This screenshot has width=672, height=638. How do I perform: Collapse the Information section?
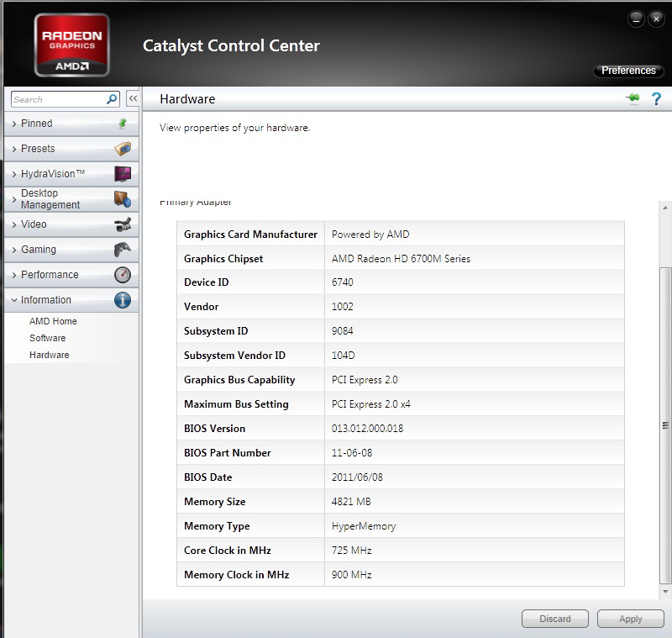pyautogui.click(x=71, y=300)
